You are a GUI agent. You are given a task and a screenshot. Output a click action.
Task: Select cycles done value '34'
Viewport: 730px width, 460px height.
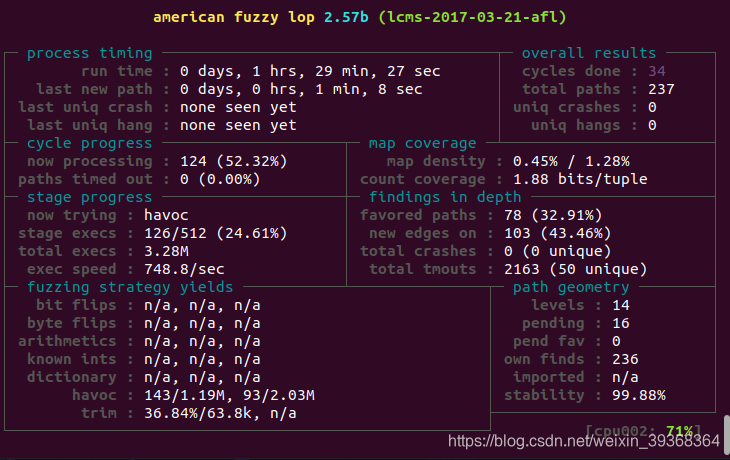pyautogui.click(x=657, y=71)
